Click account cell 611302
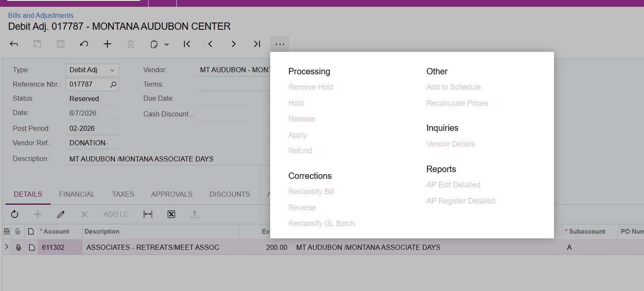Image resolution: width=644 pixels, height=291 pixels. pos(60,247)
